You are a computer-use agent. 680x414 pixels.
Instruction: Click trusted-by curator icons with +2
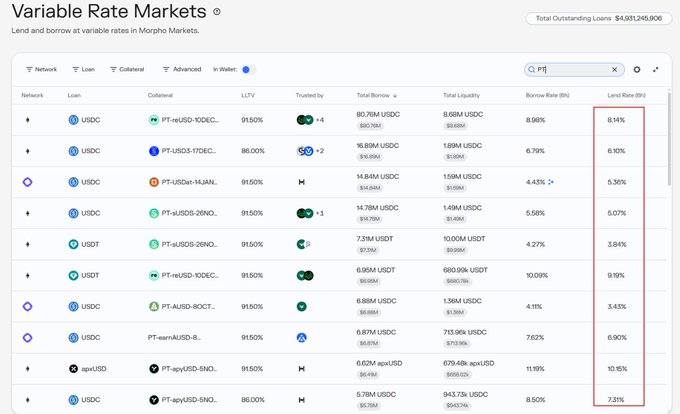coord(310,151)
